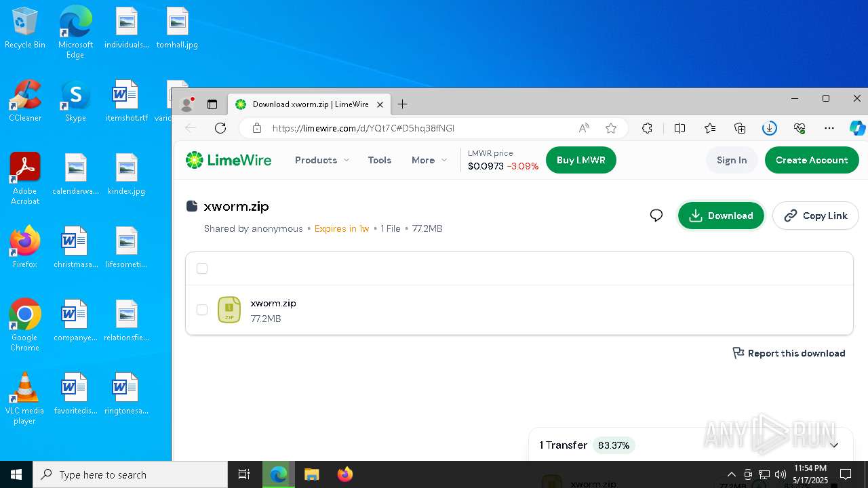Open the Firefox desktop shortcut
This screenshot has height=488, width=868.
tap(25, 247)
